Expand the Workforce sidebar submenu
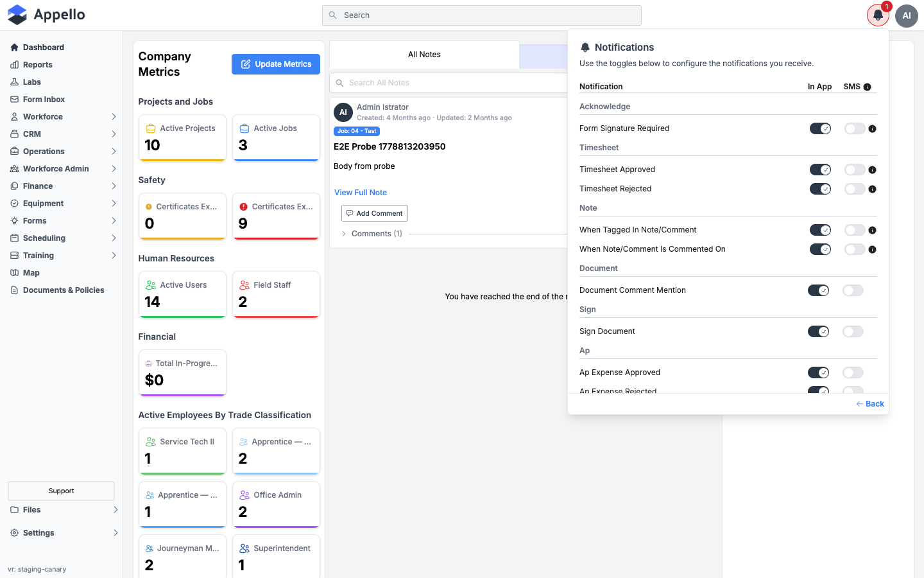Image resolution: width=924 pixels, height=578 pixels. click(x=114, y=117)
